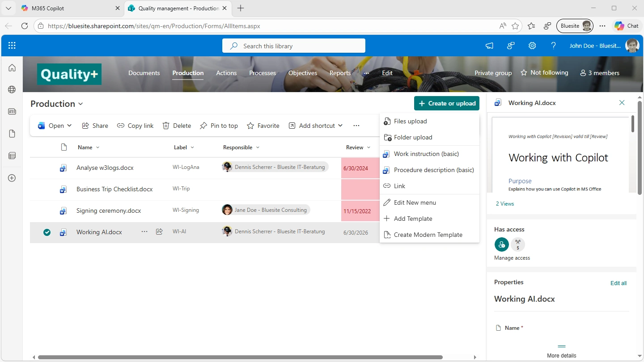Image resolution: width=644 pixels, height=362 pixels.
Task: Open SharePoint Settings gear icon
Action: 532,45
